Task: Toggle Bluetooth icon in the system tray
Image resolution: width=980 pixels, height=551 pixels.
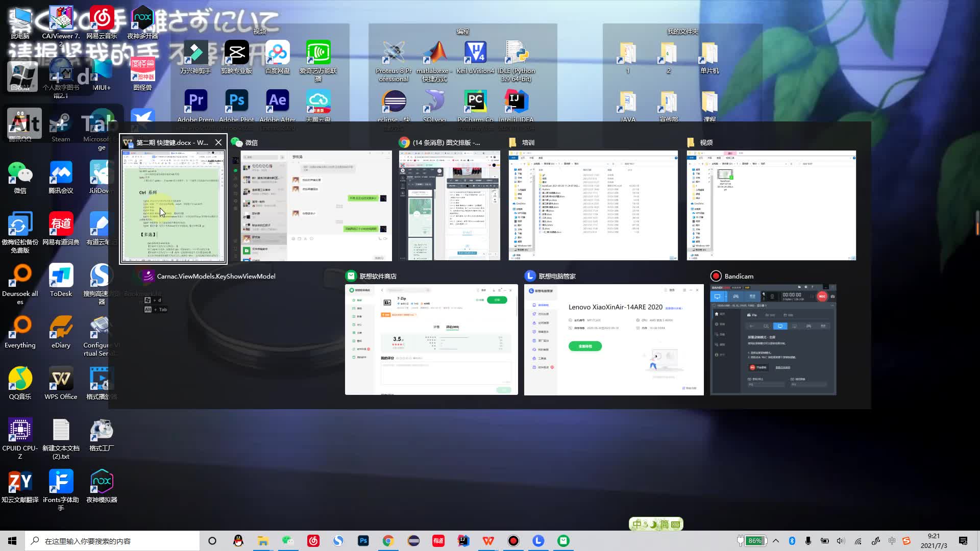Action: [792, 541]
